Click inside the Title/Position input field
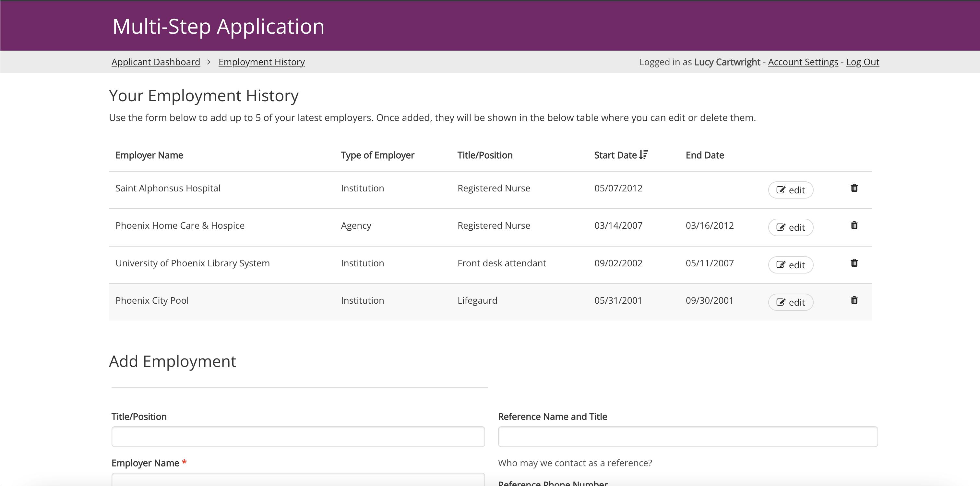980x486 pixels. point(298,437)
